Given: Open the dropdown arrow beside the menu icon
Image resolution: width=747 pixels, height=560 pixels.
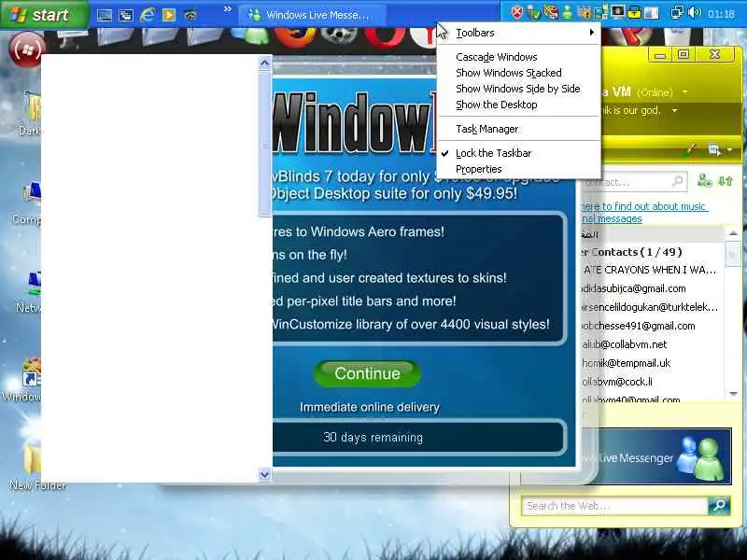Looking at the screenshot, I should click(730, 150).
